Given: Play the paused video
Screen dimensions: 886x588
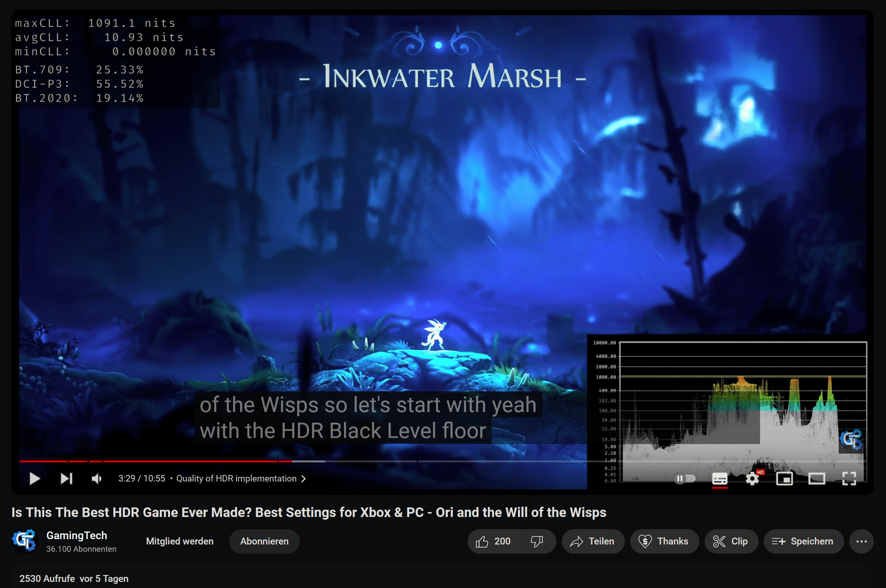Looking at the screenshot, I should (x=35, y=478).
